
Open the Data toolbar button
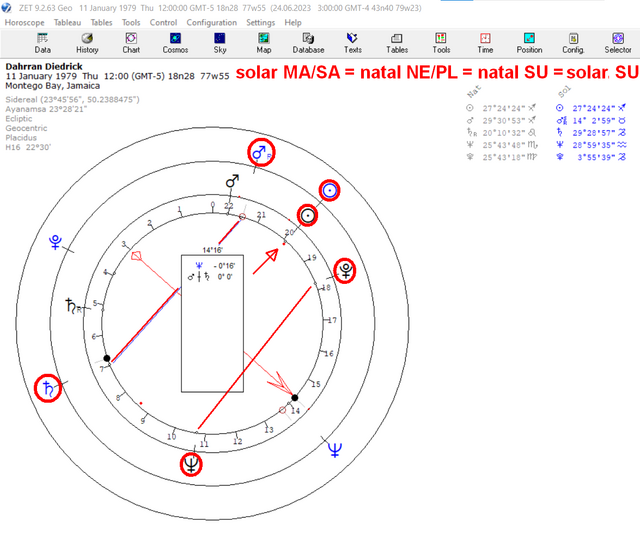[x=42, y=43]
